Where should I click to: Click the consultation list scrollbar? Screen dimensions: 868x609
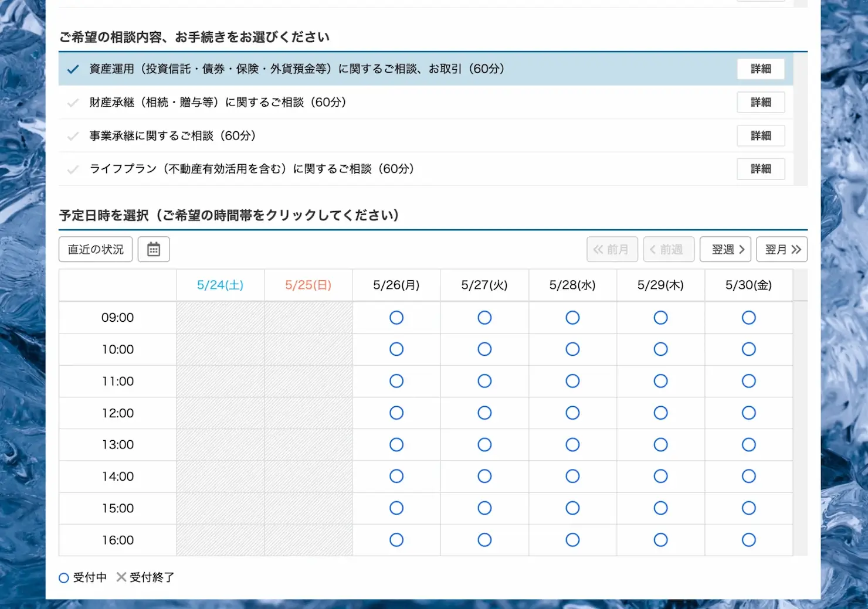click(801, 119)
